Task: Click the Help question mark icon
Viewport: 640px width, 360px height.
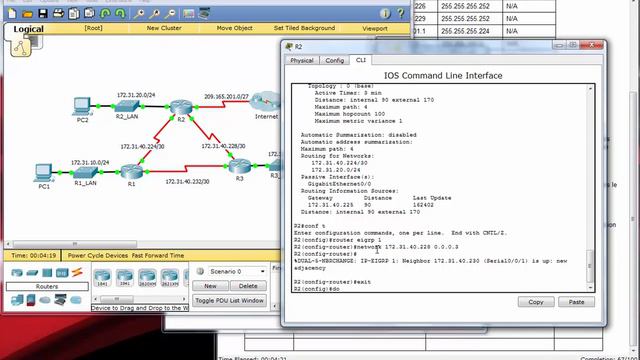Action: (x=401, y=14)
